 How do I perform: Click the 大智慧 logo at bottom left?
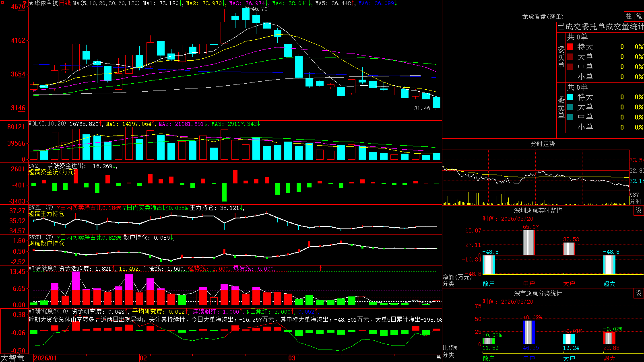tap(12, 358)
